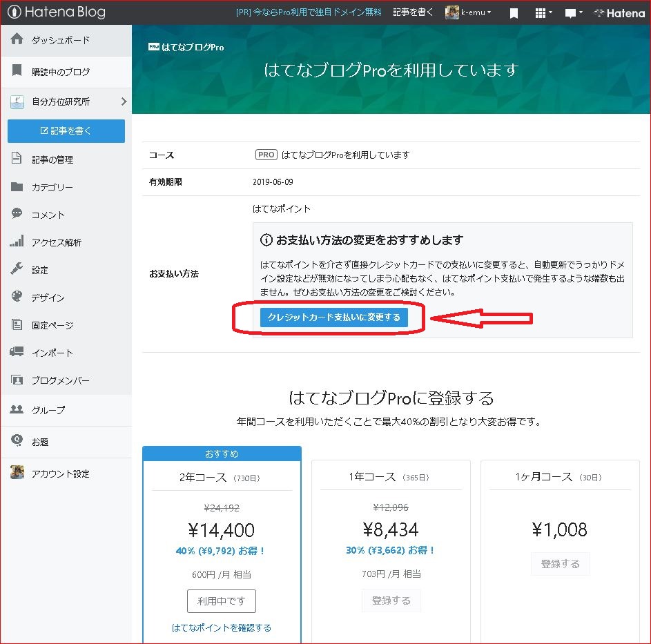Click 登録する under the 1年コース plan
651x644 pixels.
point(391,601)
